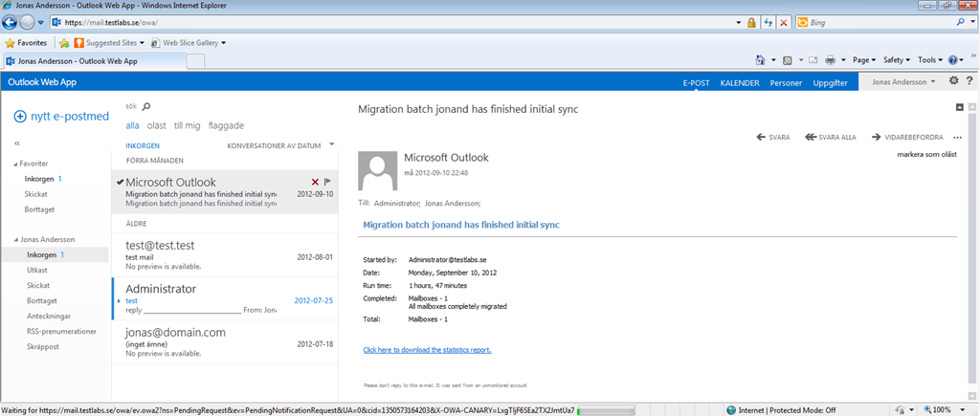This screenshot has width=980, height=416.
Task: Open the Page menu dropdown
Action: (x=864, y=60)
